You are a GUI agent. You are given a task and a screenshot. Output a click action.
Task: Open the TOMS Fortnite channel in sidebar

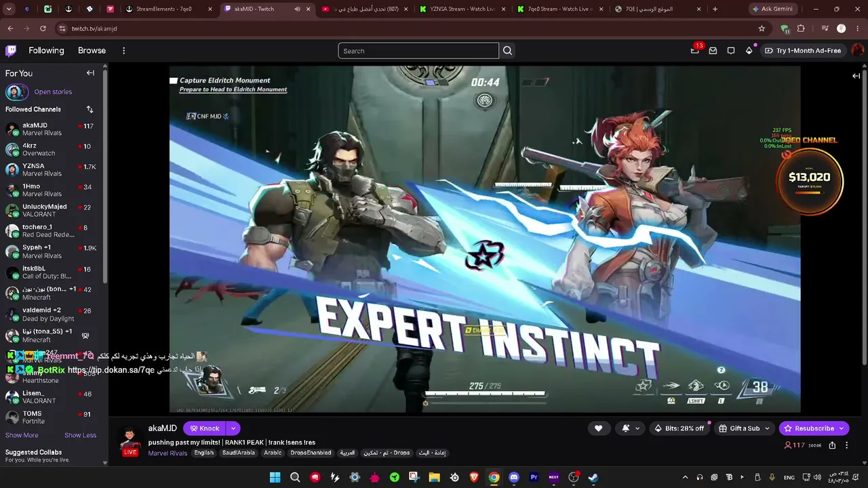pos(52,418)
